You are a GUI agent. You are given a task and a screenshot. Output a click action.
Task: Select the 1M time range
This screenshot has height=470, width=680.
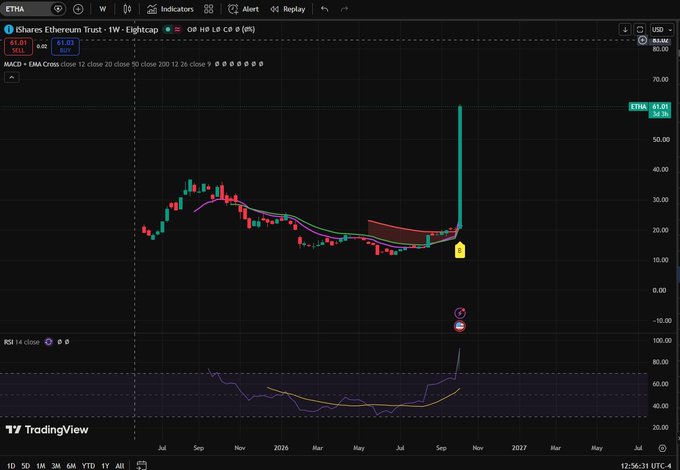pos(41,466)
